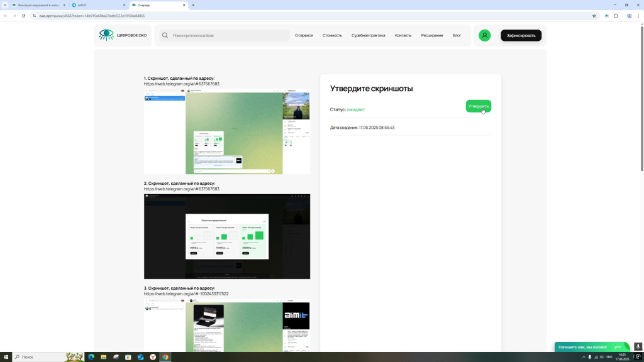Open the Судебная практика menu item
The image size is (644, 362).
tap(368, 35)
